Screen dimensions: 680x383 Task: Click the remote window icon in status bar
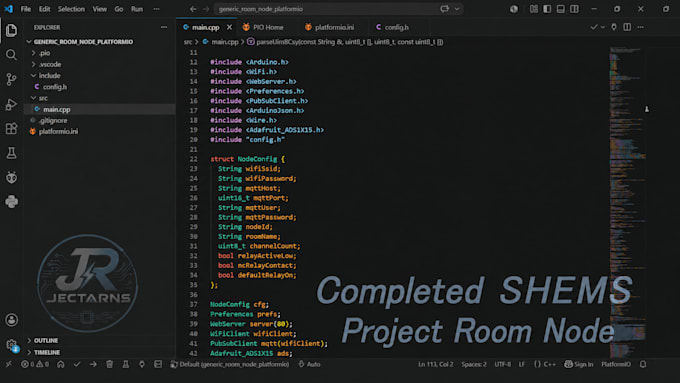tap(9, 364)
